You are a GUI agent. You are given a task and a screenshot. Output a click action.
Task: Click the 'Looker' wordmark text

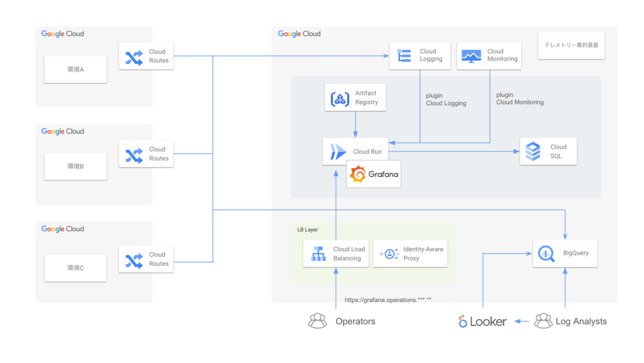[488, 322]
